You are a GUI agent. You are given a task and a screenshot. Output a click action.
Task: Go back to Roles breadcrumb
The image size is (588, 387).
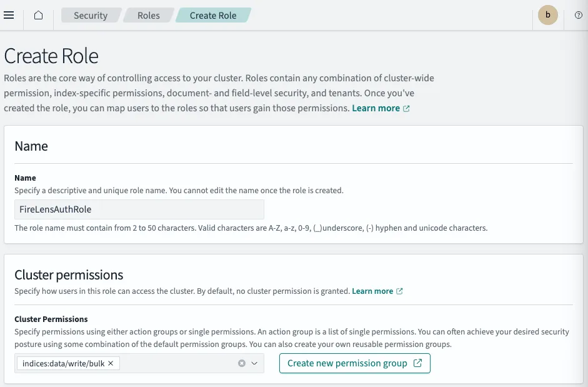pos(149,15)
